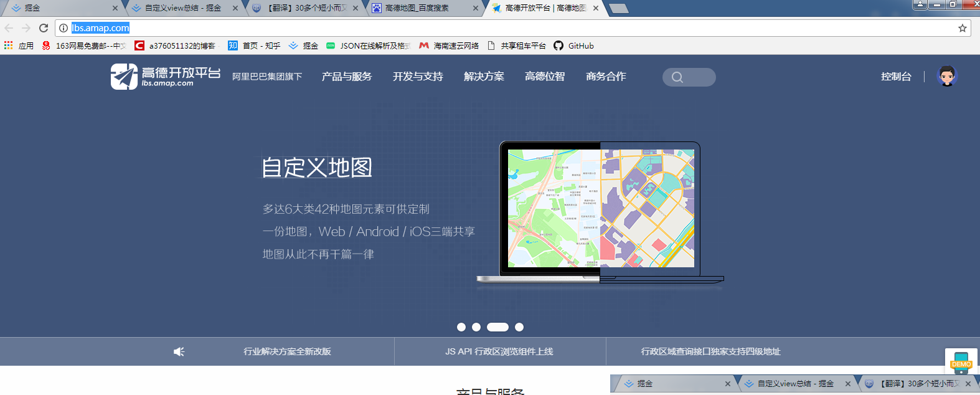This screenshot has width=980, height=395.
Task: Open the JSON在线解析及格式 bookmark
Action: click(368, 45)
